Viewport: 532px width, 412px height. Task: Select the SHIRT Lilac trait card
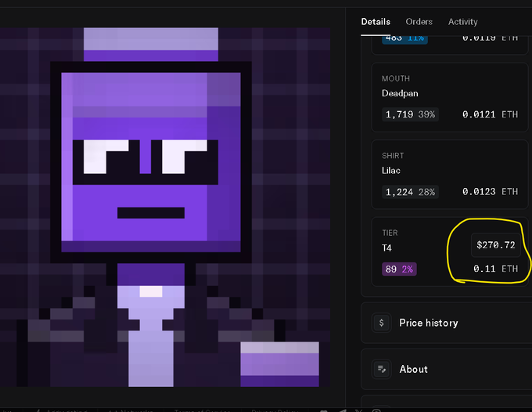tap(450, 175)
